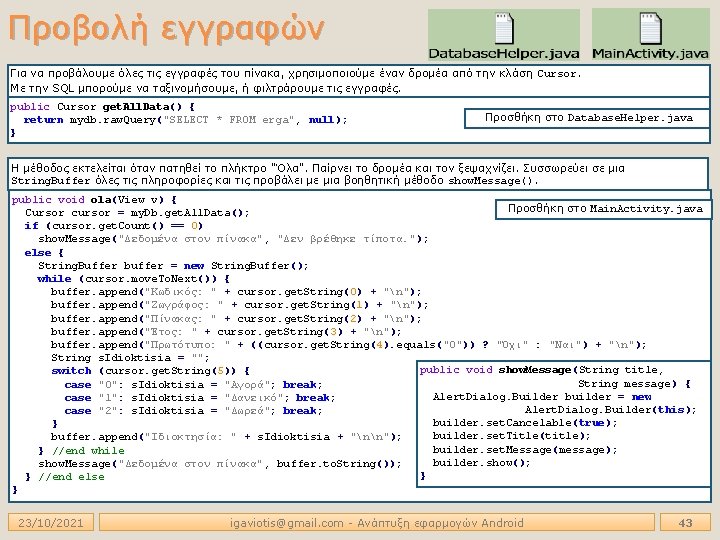This screenshot has height=540, width=720.
Task: Click the footer date 23/10/2021
Action: click(51, 523)
